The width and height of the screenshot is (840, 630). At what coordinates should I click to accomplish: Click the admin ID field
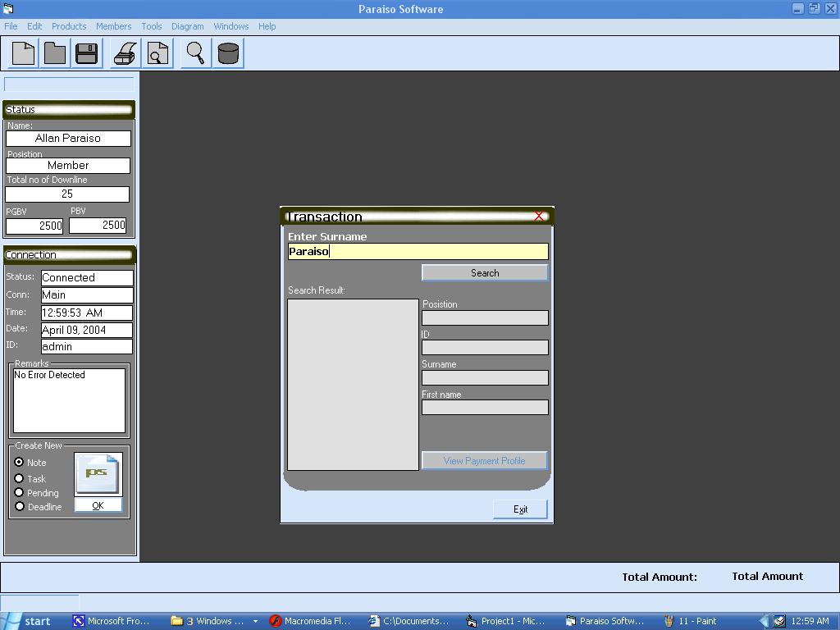(x=87, y=347)
